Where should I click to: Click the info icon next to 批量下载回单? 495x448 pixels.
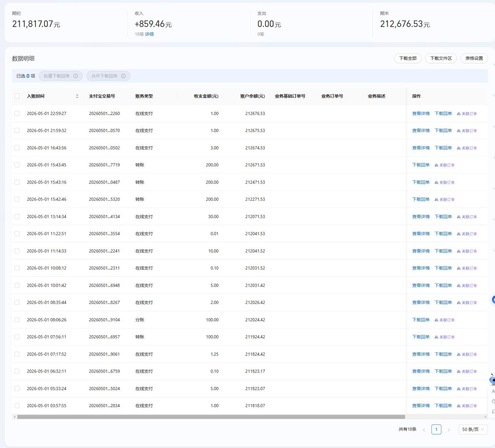76,76
